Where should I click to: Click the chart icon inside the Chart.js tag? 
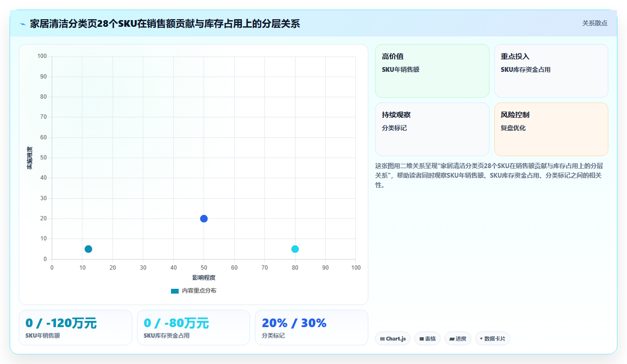pyautogui.click(x=382, y=339)
